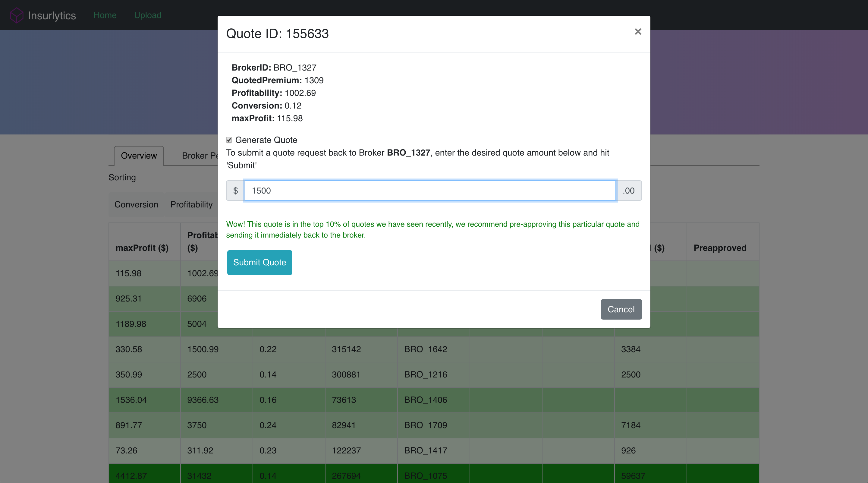Select the BRO_1642 table row
Screen dimensions: 868x483
[425, 349]
